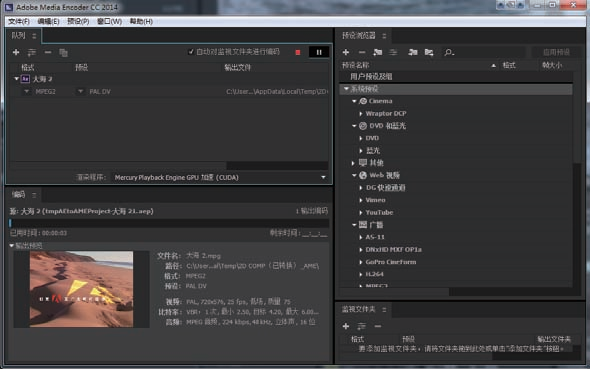This screenshot has height=369, width=590.
Task: Select the Encoding panel tab
Action: click(18, 194)
